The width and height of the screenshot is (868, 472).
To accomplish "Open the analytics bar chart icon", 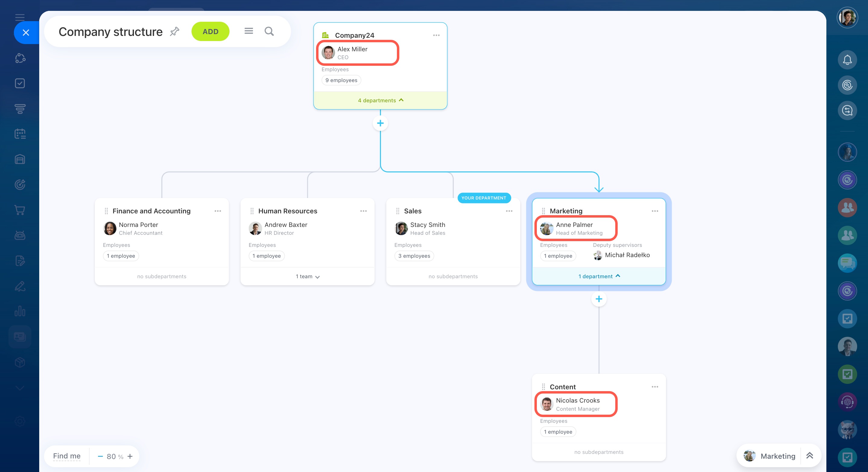I will [20, 311].
